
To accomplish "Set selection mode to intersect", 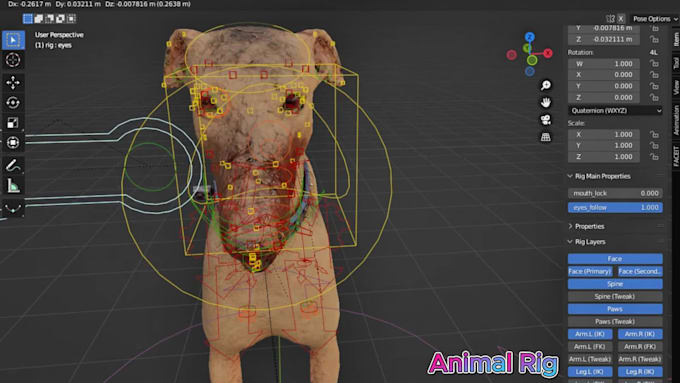I will 71,19.
